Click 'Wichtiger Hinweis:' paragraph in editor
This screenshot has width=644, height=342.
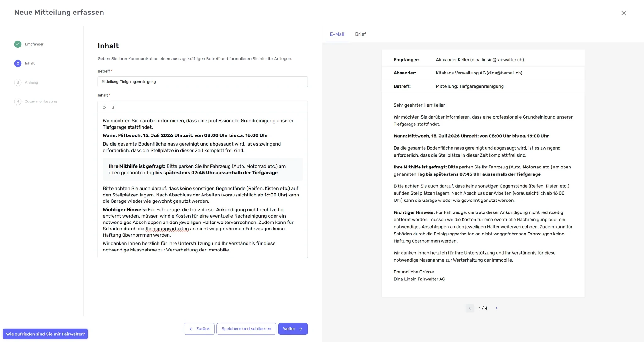coord(198,223)
